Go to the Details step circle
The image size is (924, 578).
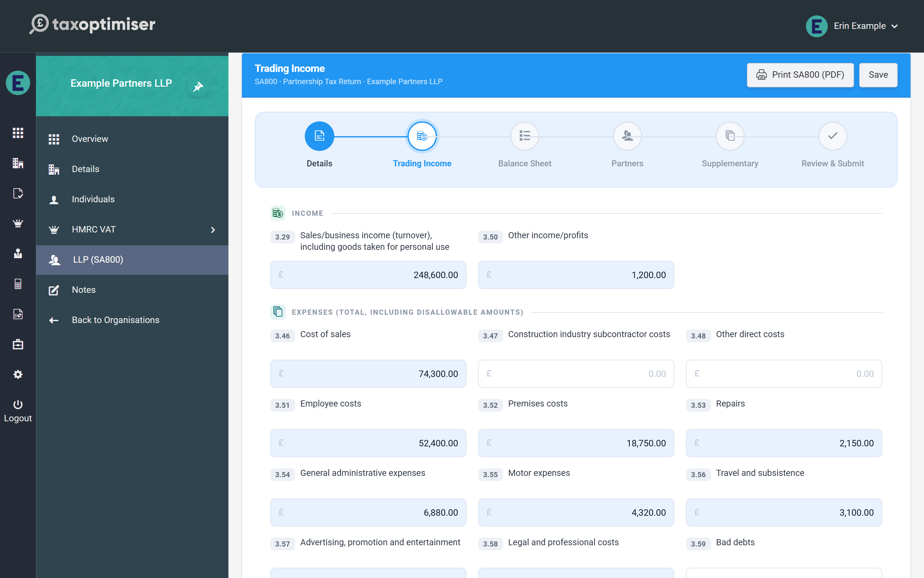pos(319,136)
